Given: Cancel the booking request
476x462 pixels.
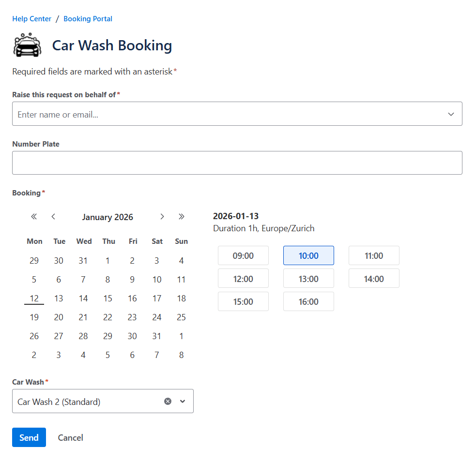Looking at the screenshot, I should 70,438.
